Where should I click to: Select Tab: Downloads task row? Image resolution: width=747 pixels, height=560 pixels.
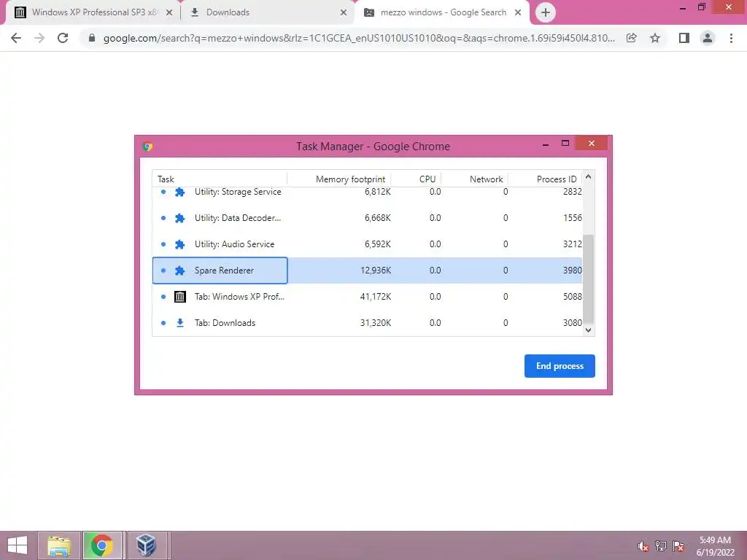point(367,323)
